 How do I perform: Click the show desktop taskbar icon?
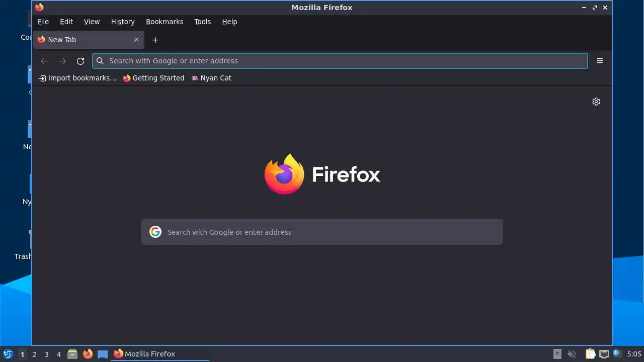(x=103, y=354)
